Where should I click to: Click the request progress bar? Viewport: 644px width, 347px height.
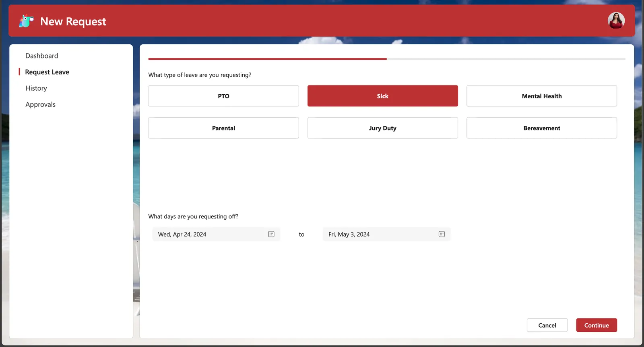(387, 59)
